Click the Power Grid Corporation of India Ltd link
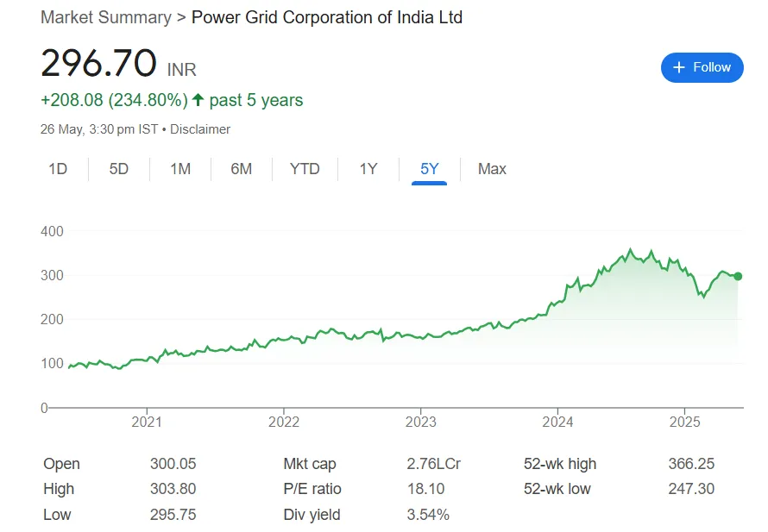Image resolution: width=768 pixels, height=532 pixels. point(328,17)
